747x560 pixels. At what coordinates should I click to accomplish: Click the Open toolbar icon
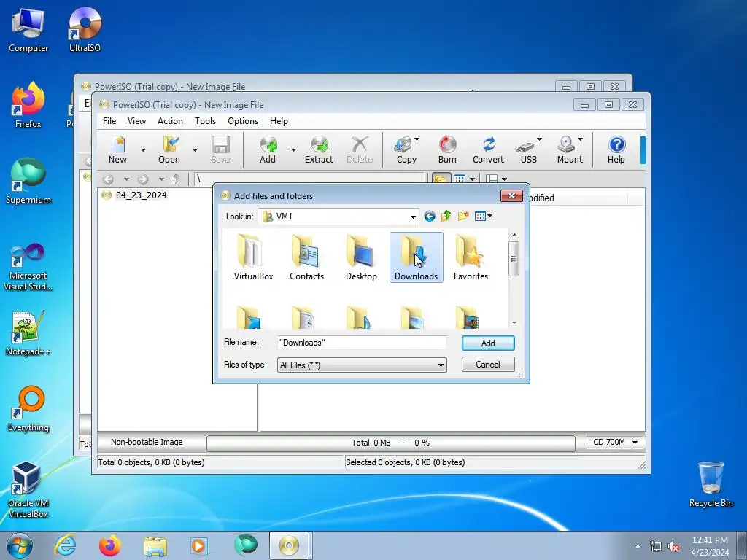pyautogui.click(x=169, y=149)
